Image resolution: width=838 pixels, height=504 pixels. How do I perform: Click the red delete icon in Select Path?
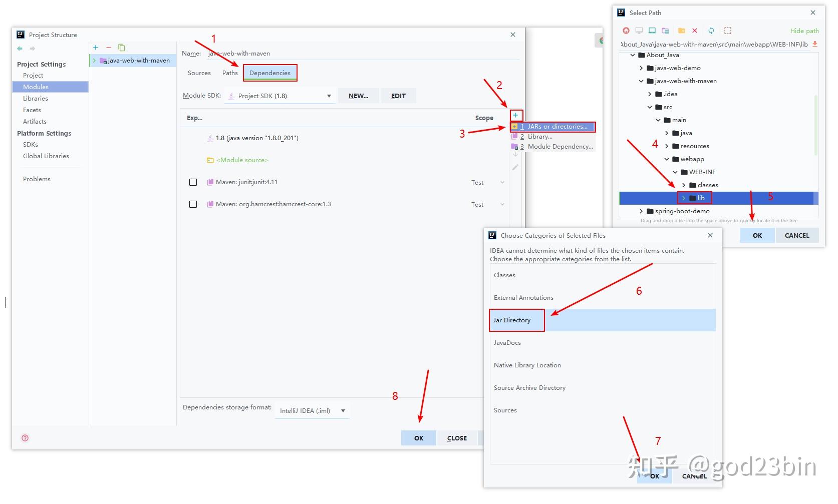click(695, 31)
